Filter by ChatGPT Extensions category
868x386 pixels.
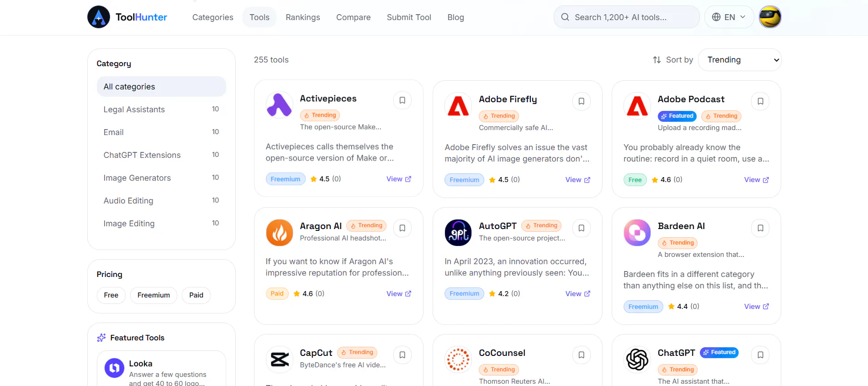[x=161, y=155]
